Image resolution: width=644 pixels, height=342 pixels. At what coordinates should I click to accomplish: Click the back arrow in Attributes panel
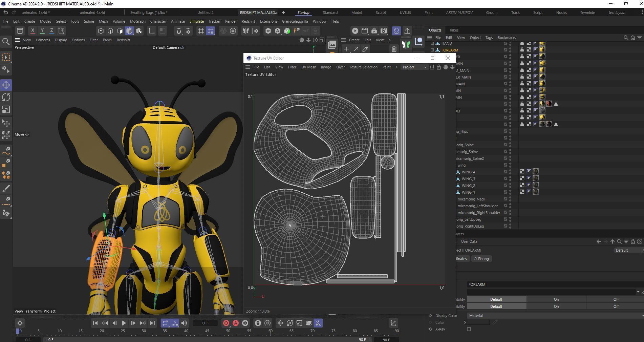pyautogui.click(x=599, y=241)
